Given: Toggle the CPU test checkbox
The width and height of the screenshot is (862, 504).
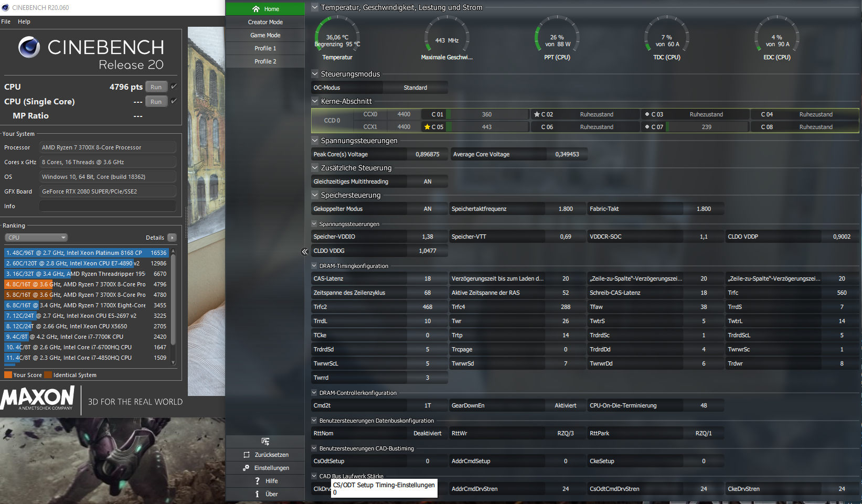Looking at the screenshot, I should (174, 87).
